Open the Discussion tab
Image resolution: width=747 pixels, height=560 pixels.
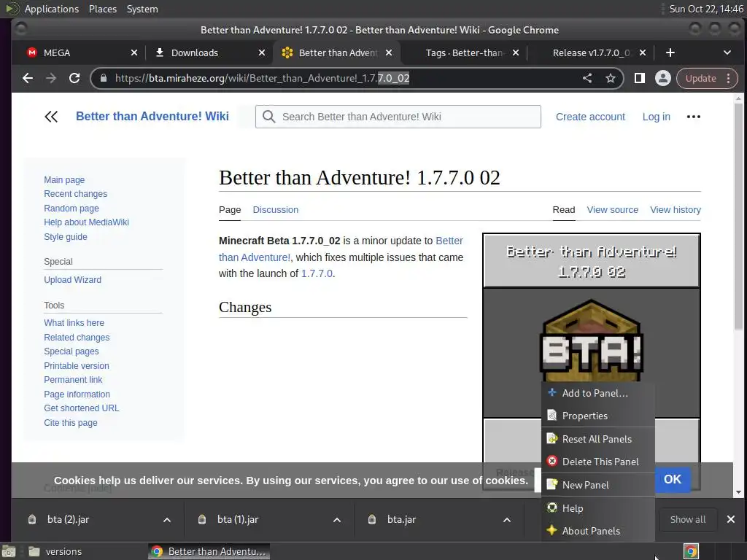click(x=275, y=209)
